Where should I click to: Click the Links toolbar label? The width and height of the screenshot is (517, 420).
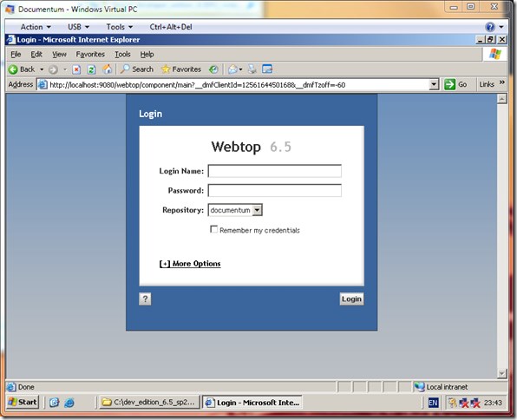487,84
